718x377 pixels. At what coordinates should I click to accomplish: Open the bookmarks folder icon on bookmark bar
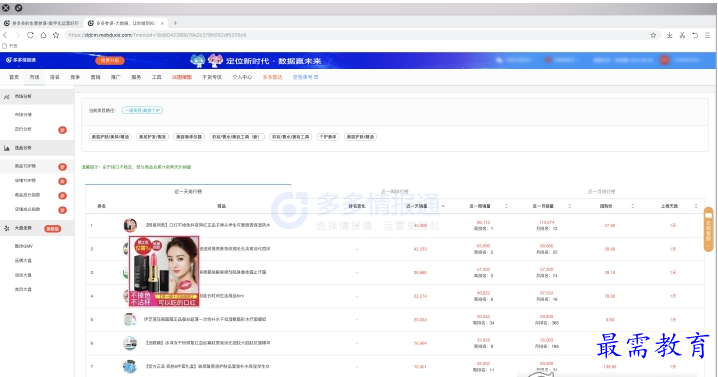tap(5, 46)
